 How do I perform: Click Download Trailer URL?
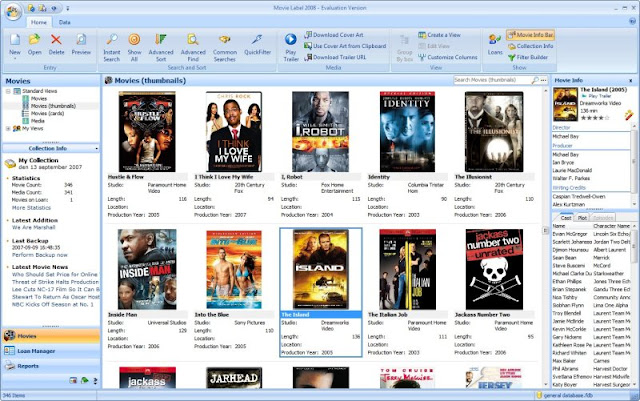point(335,57)
